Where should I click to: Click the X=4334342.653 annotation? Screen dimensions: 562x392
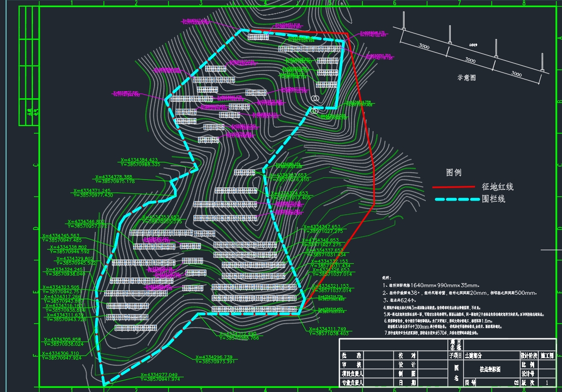point(320,240)
